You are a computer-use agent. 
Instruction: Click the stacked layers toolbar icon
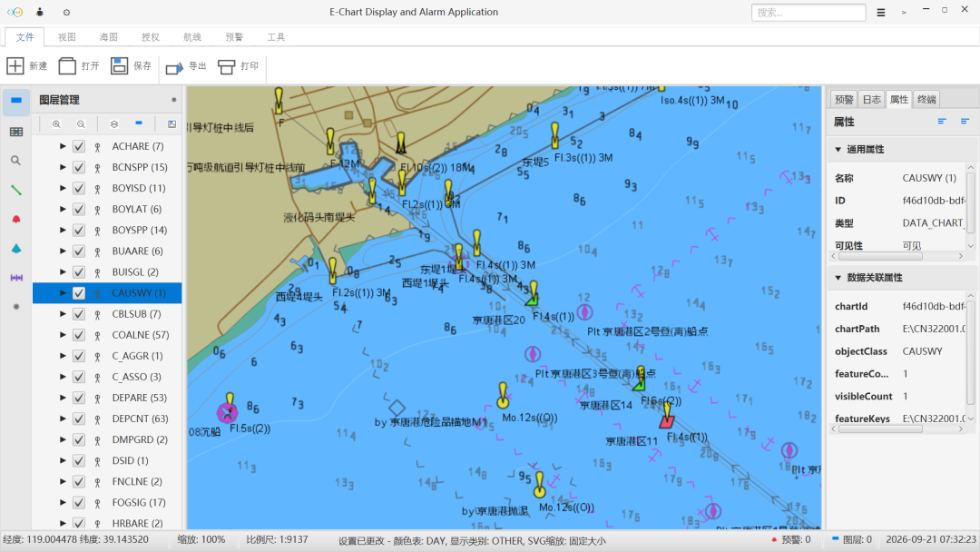pyautogui.click(x=113, y=124)
